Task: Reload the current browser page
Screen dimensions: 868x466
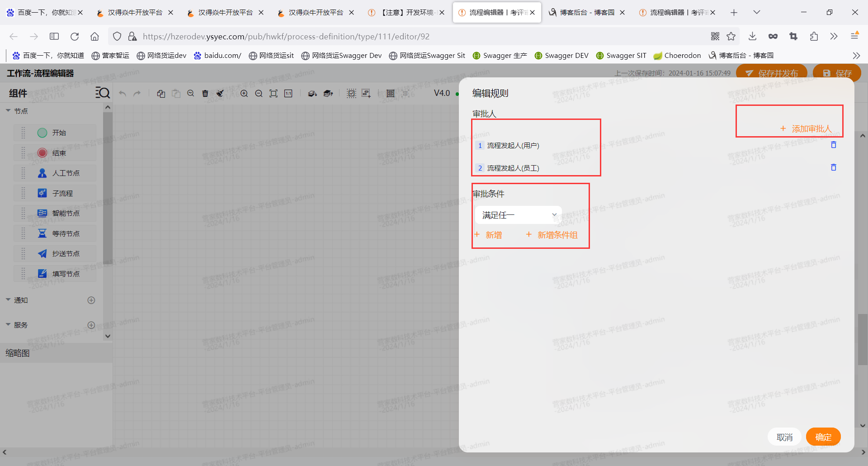Action: (x=75, y=36)
